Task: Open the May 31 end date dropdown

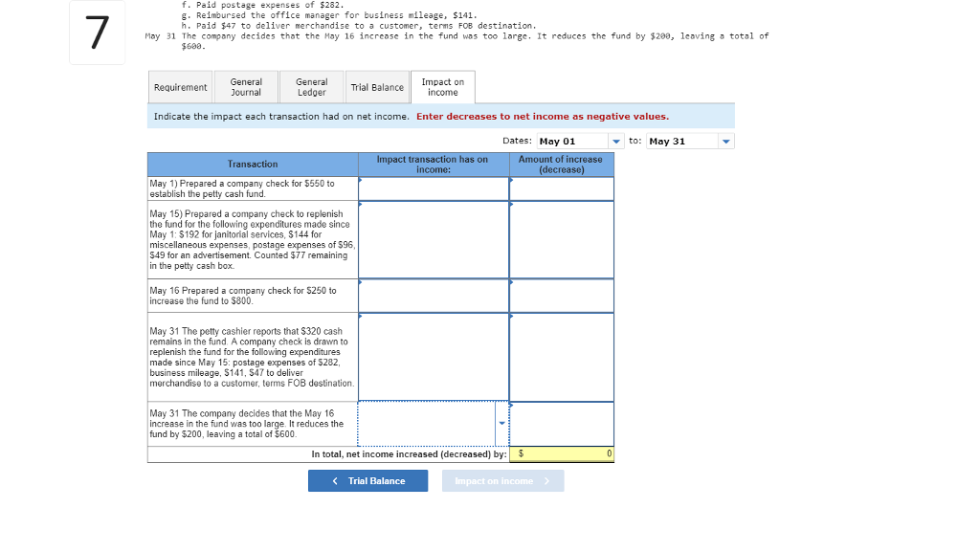Action: pos(724,140)
